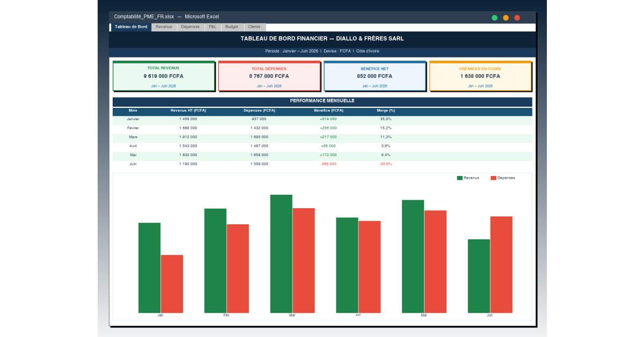
Task: Click the red Dépenses legend swatch
Action: (x=493, y=178)
